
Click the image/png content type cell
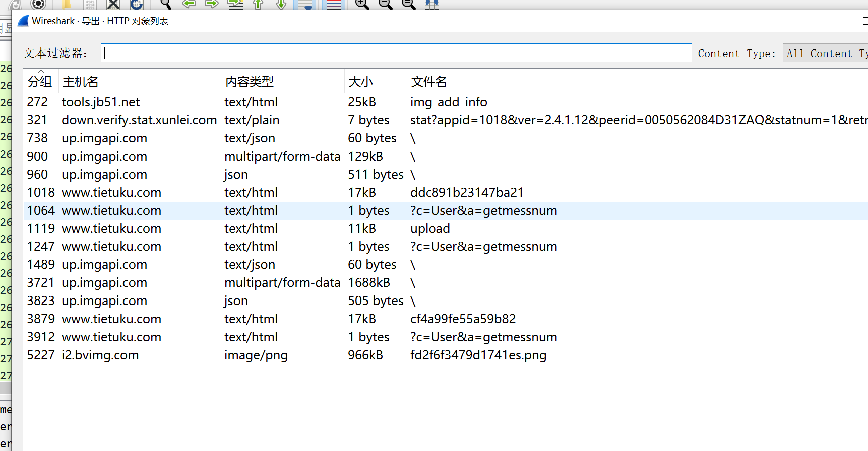256,356
